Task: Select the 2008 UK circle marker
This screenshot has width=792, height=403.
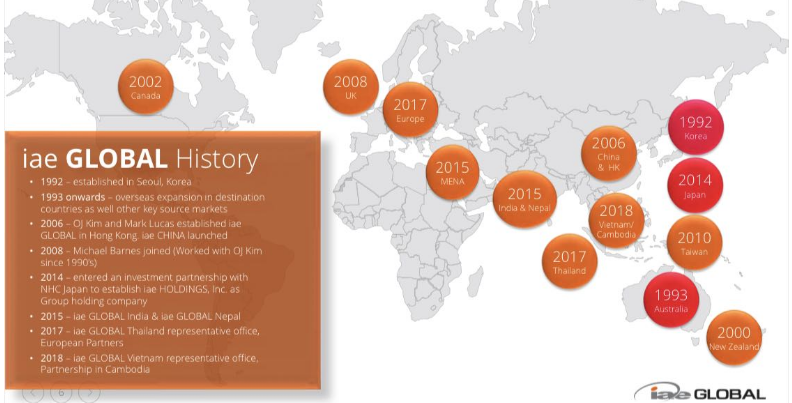Action: 351,87
